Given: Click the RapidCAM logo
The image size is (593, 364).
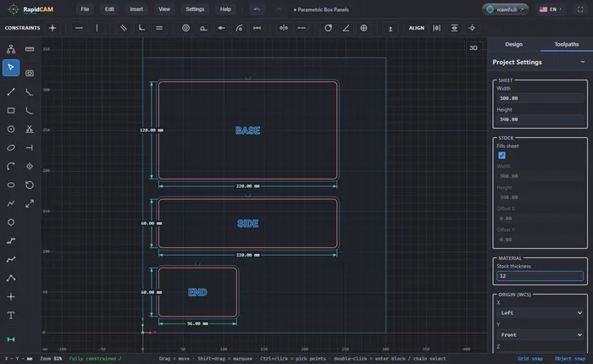Looking at the screenshot, I should (30, 9).
